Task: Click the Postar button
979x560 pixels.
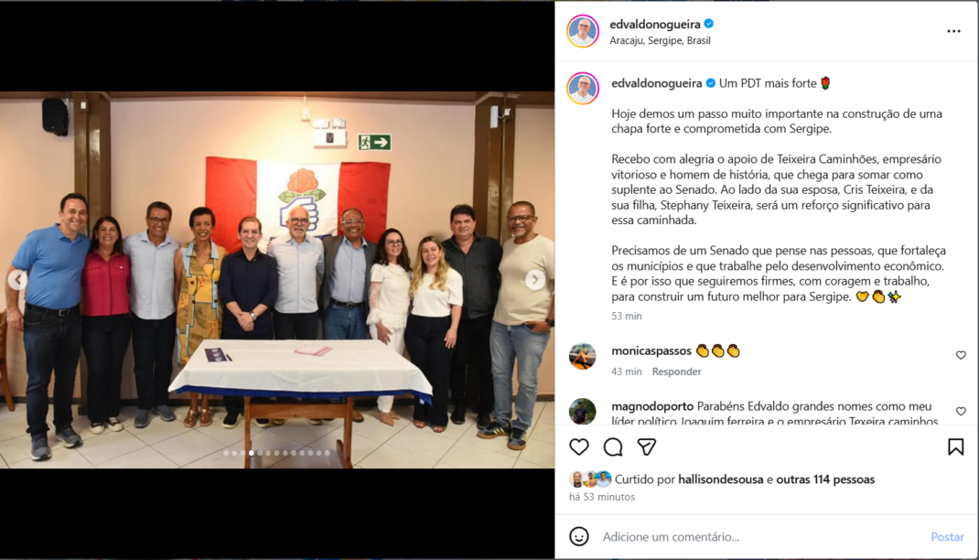Action: (x=947, y=537)
